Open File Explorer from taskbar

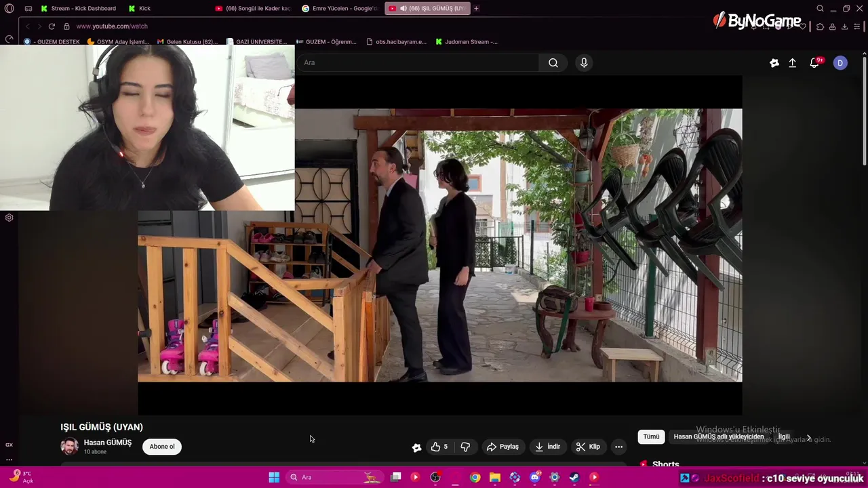(x=495, y=477)
